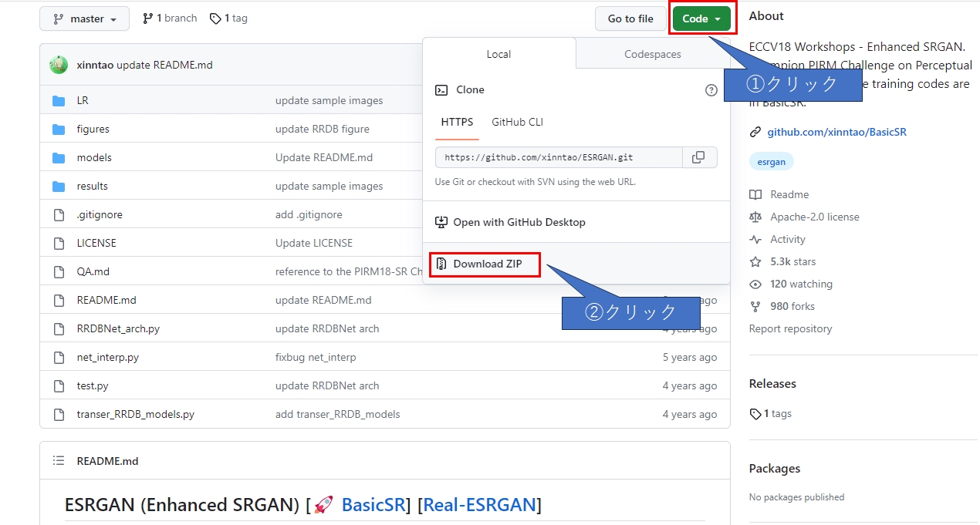980x525 pixels.
Task: Switch to the GitHub CLI tab
Action: (517, 122)
